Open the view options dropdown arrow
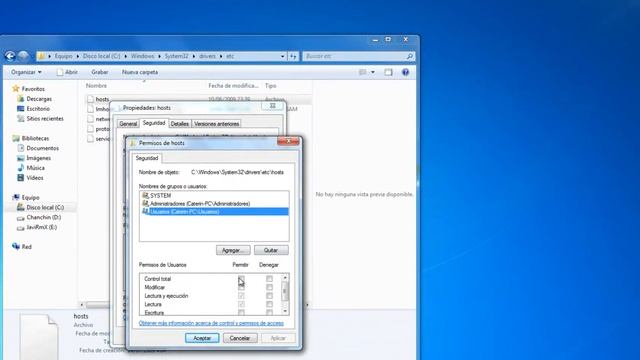This screenshot has width=640, height=360. (373, 72)
